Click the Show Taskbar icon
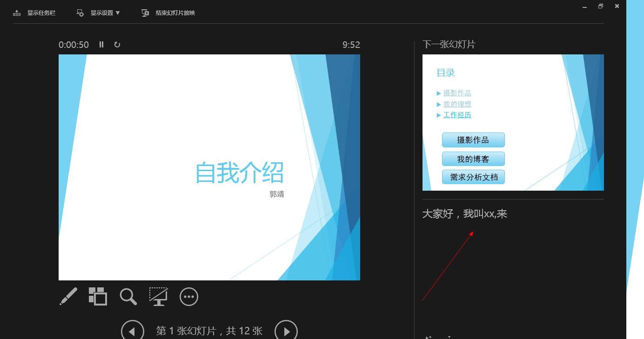The height and width of the screenshot is (339, 644). pyautogui.click(x=17, y=13)
